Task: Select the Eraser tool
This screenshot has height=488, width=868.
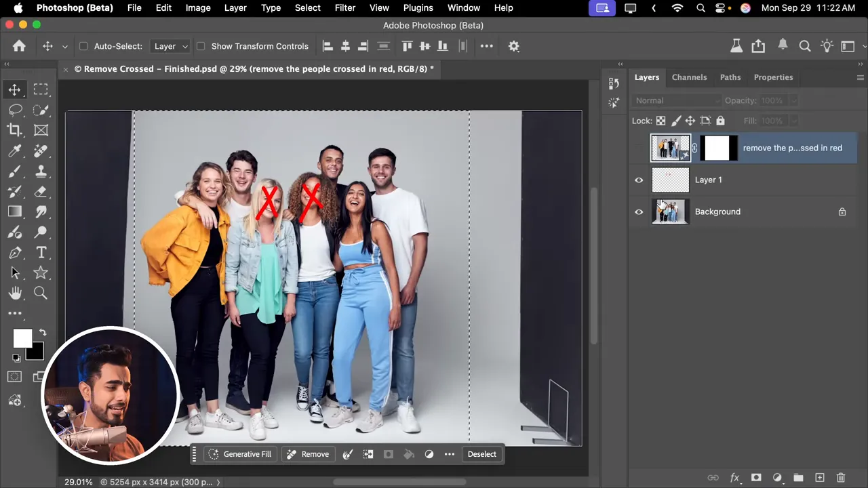Action: [41, 191]
